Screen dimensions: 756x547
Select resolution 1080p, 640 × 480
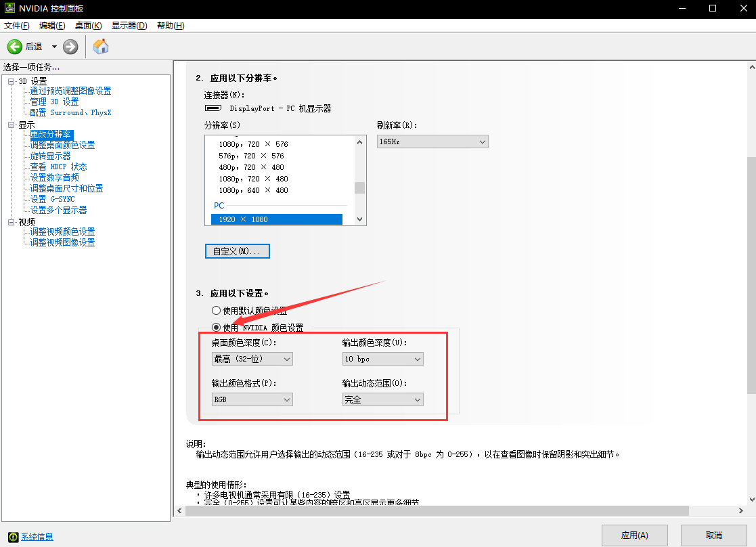coord(254,190)
